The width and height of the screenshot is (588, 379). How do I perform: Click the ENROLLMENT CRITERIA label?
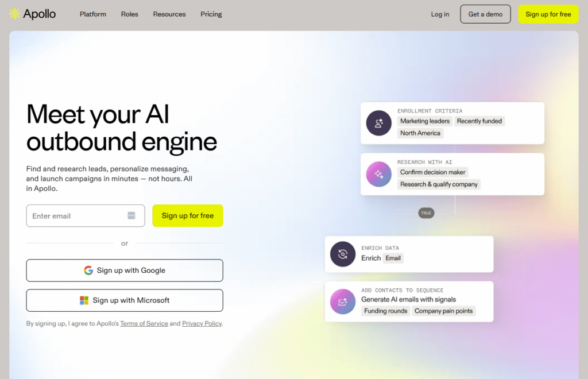click(430, 111)
